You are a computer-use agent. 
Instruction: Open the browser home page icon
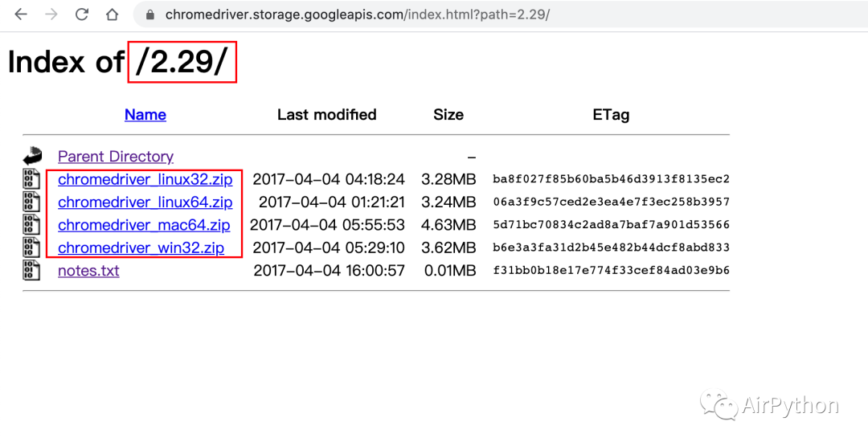[x=113, y=14]
